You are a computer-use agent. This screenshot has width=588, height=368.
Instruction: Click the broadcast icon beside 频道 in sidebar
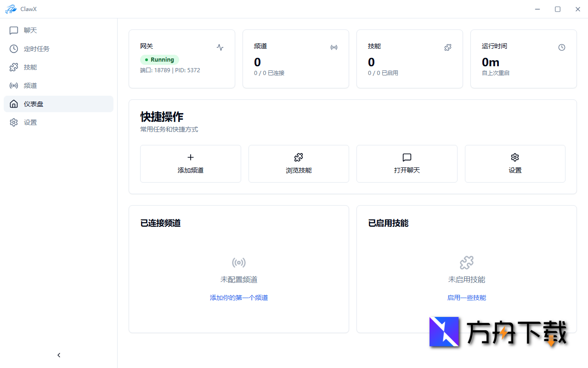[13, 86]
